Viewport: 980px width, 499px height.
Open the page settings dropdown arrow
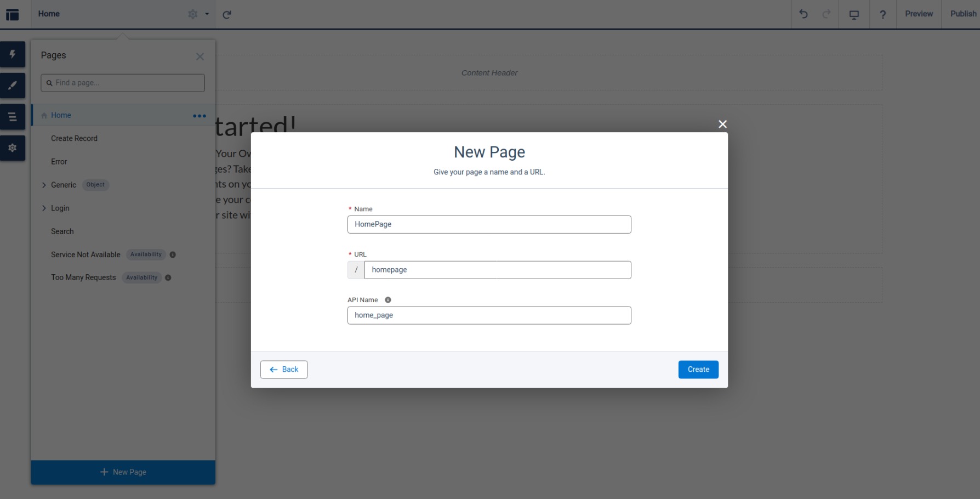pos(206,14)
